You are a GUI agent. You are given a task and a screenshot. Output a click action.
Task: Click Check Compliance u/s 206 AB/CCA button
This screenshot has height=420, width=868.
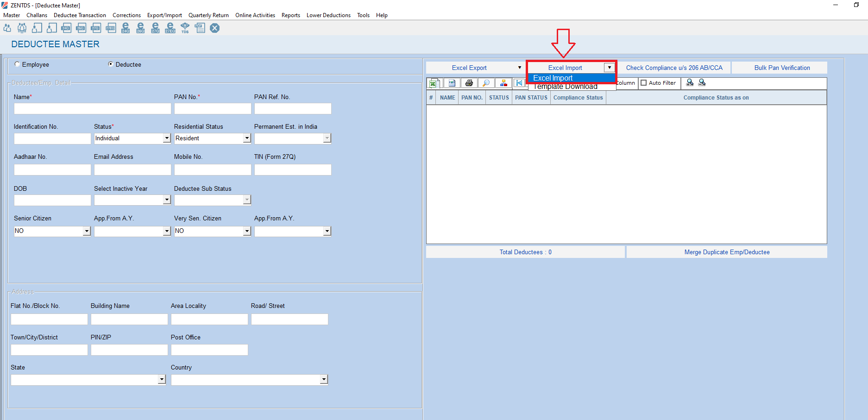674,68
